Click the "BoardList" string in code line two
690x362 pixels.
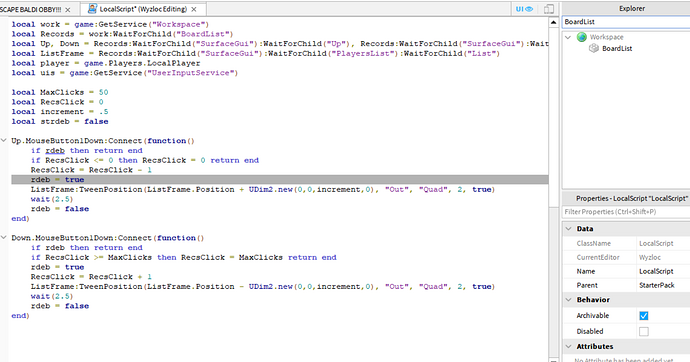point(202,34)
